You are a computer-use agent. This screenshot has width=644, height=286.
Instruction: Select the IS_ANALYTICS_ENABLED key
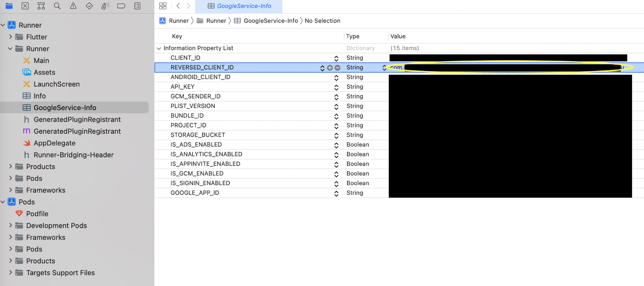[207, 154]
